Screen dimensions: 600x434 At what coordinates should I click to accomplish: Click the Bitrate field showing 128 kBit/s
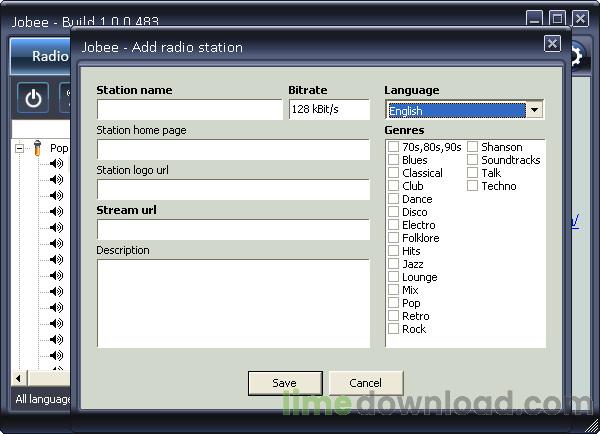329,110
